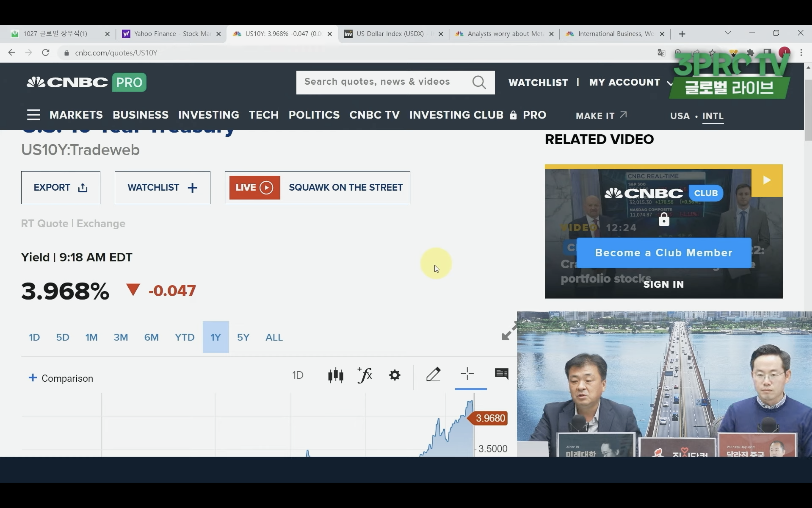Click the translate page icon
Image resolution: width=812 pixels, height=508 pixels.
(661, 53)
